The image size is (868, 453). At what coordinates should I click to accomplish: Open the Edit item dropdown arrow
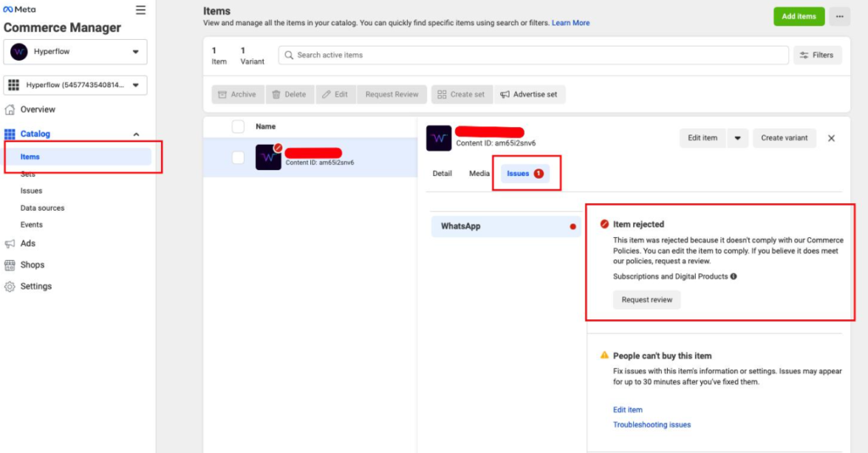pos(737,138)
